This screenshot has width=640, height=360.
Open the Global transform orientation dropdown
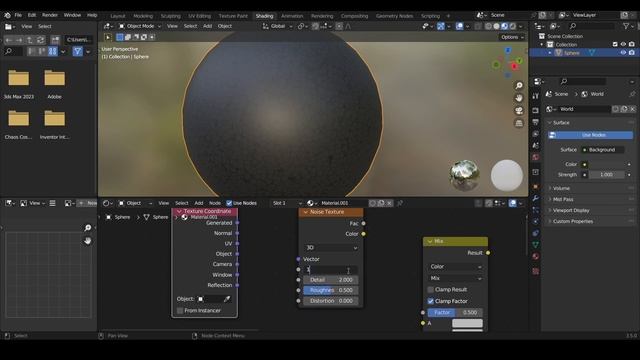coord(278,26)
